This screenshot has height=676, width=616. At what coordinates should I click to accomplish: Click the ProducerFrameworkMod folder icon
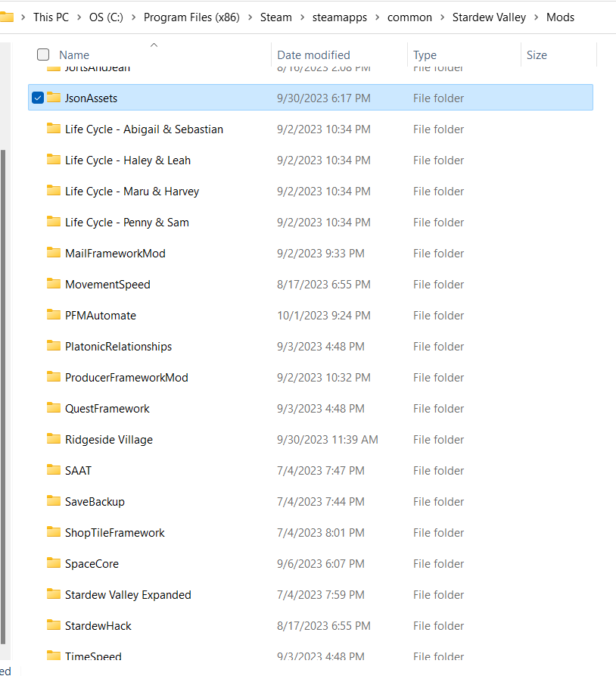pyautogui.click(x=54, y=377)
